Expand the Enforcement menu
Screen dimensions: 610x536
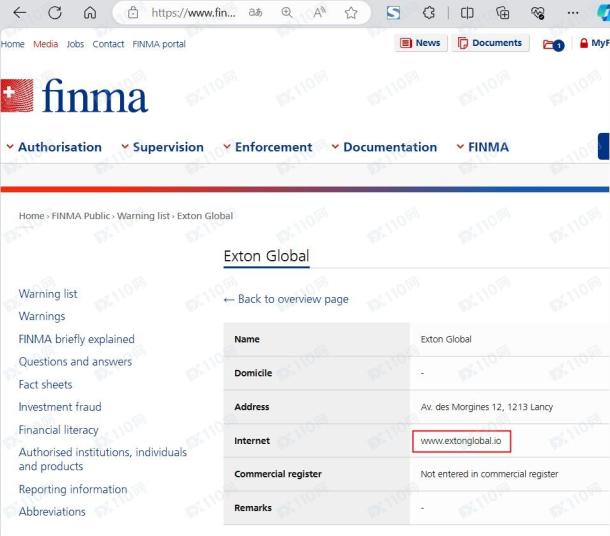click(x=268, y=147)
